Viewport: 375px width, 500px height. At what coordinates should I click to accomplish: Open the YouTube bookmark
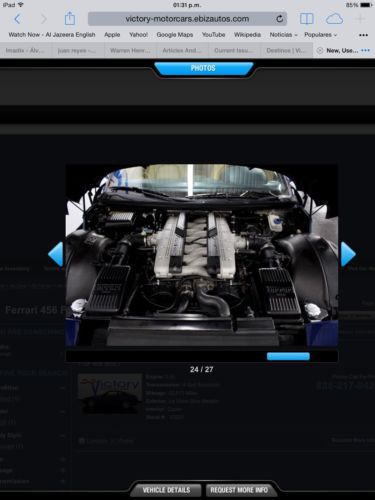213,35
